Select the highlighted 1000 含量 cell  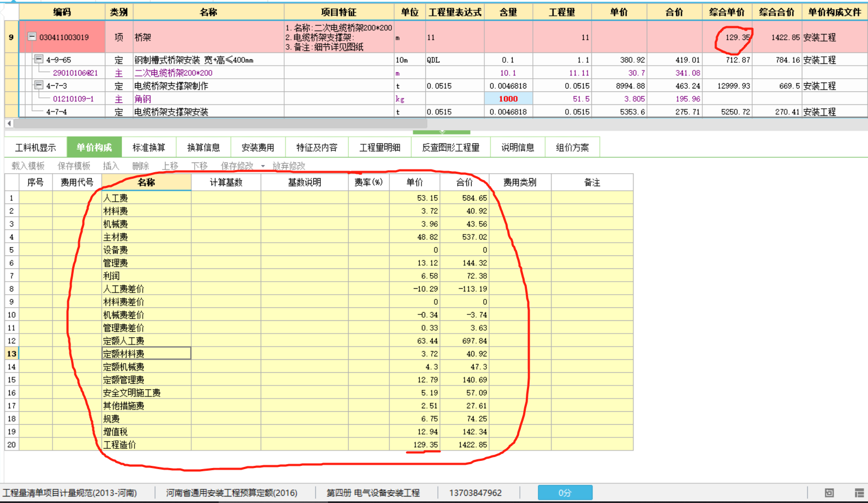tap(508, 98)
